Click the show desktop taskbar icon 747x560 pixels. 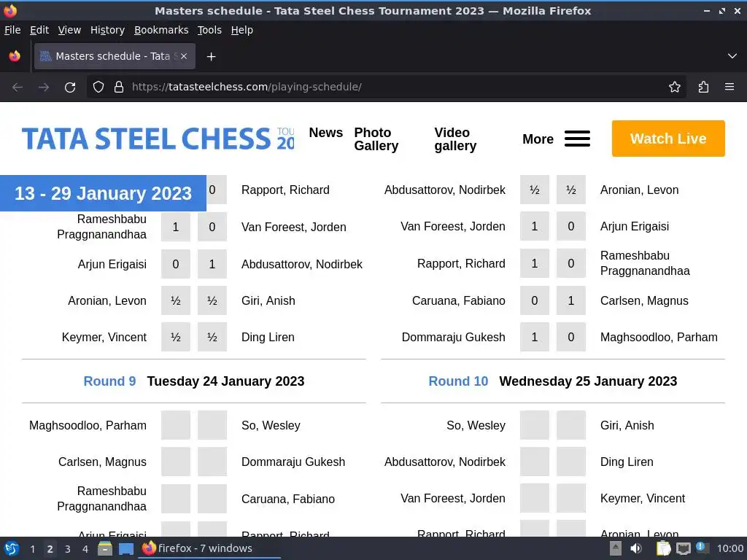(126, 548)
